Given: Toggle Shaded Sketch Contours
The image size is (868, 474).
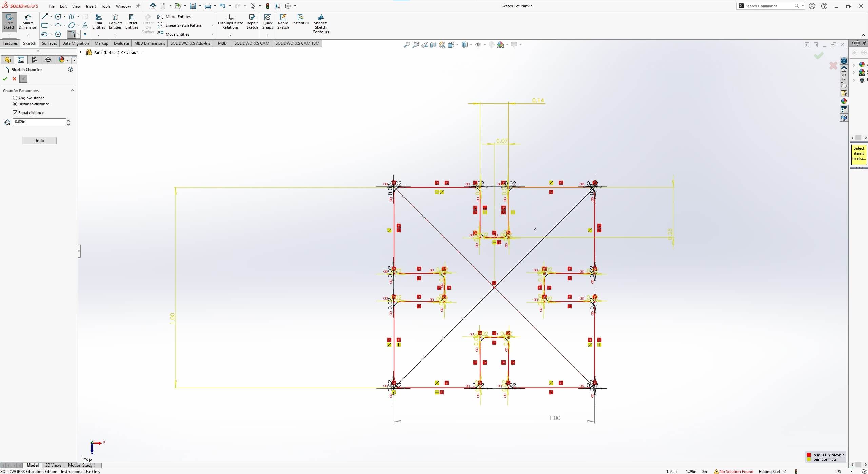Looking at the screenshot, I should click(320, 24).
